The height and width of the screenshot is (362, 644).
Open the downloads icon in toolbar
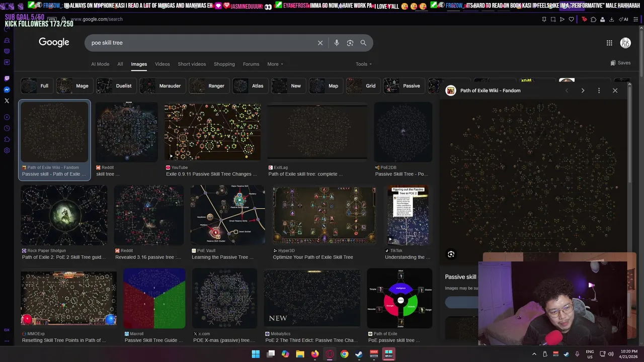click(611, 19)
